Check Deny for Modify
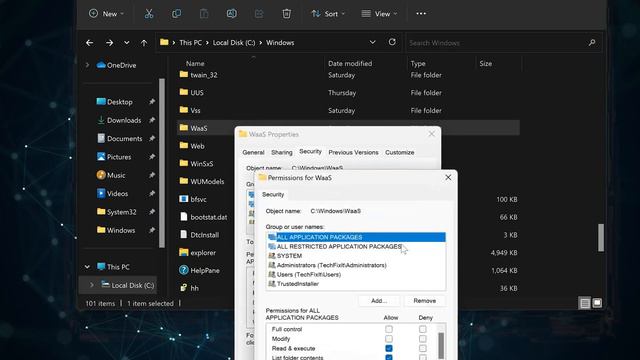Viewport: 640px width, 360px height. (x=423, y=339)
